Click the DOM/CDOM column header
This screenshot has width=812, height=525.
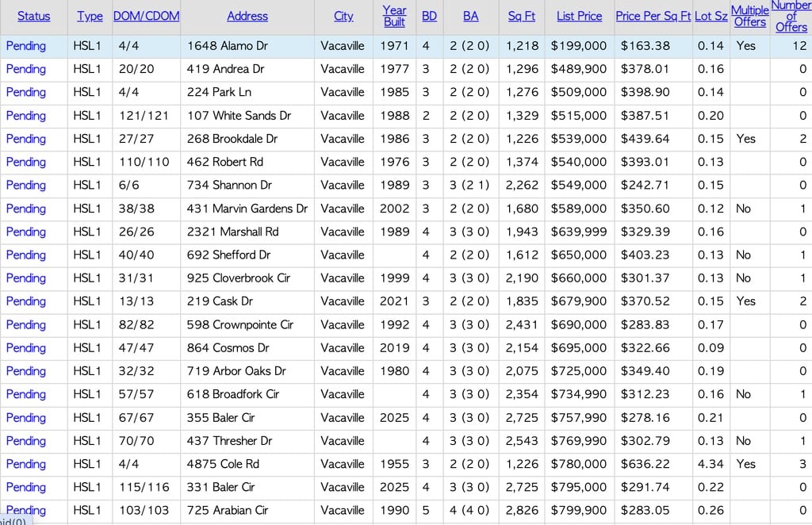146,16
